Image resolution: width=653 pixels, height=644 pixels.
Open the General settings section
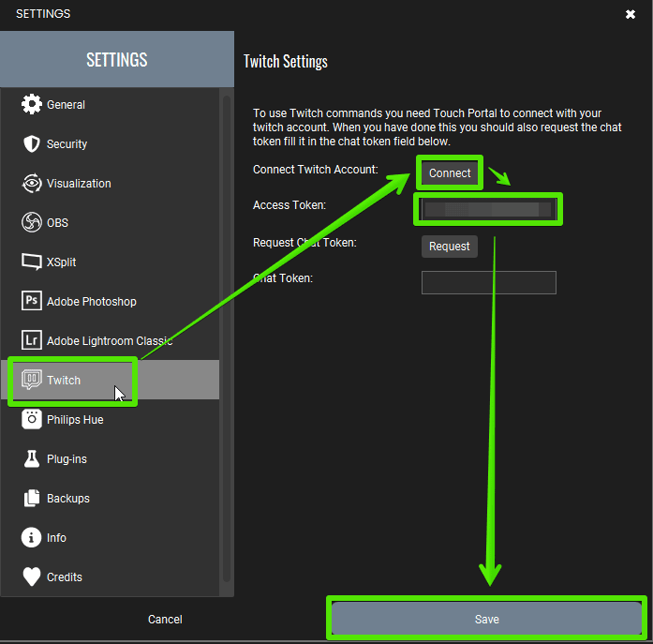(110, 104)
